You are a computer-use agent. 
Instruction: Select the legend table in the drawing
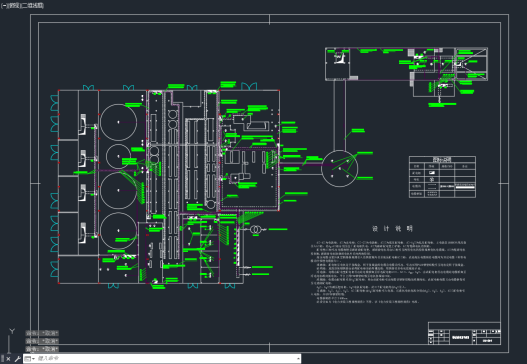point(442,177)
